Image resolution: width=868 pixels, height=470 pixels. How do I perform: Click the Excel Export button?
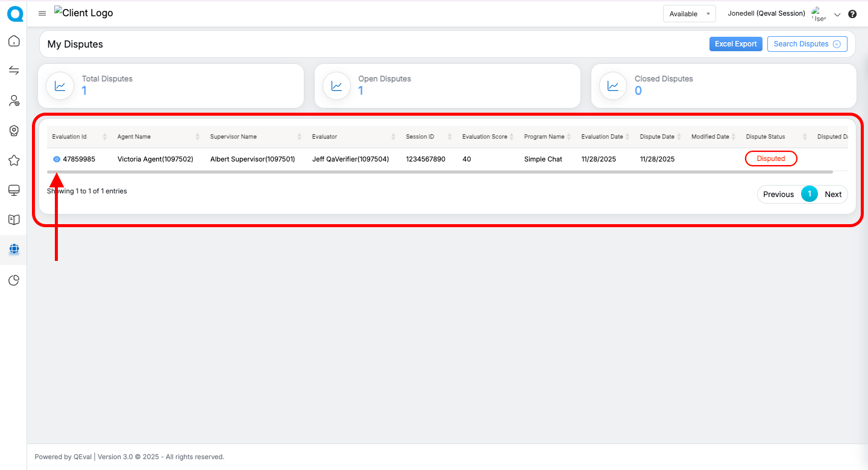click(x=735, y=44)
